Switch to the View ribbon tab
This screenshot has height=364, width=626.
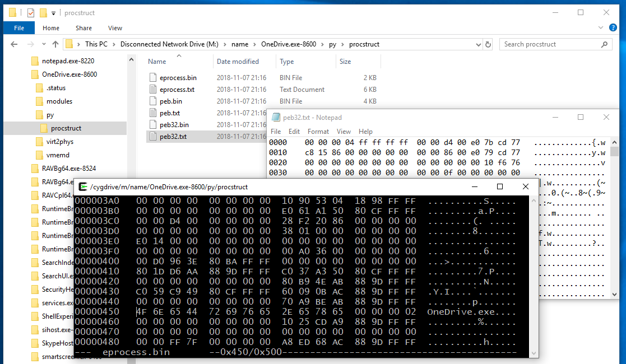[115, 27]
